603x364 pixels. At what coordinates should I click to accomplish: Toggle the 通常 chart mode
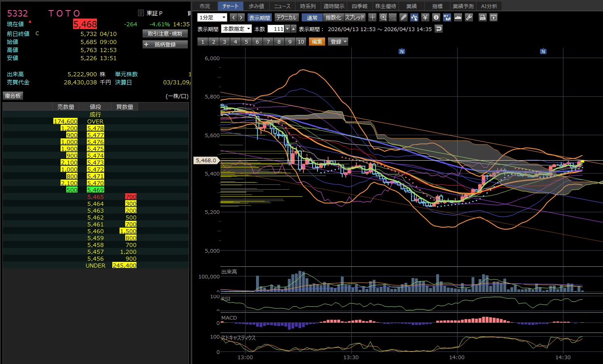click(312, 17)
